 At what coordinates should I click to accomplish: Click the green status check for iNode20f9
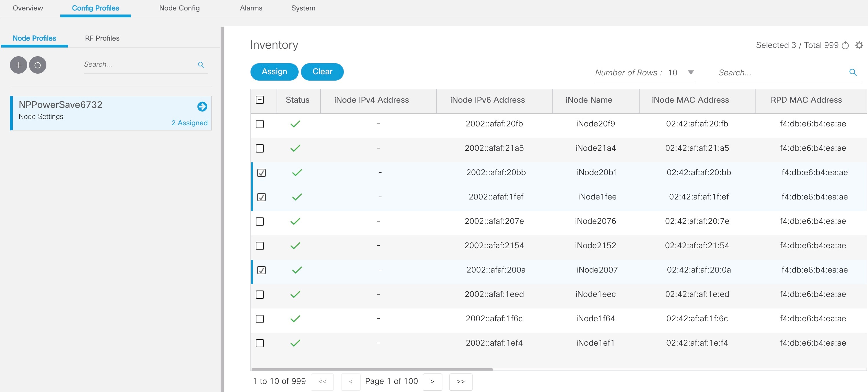[295, 124]
